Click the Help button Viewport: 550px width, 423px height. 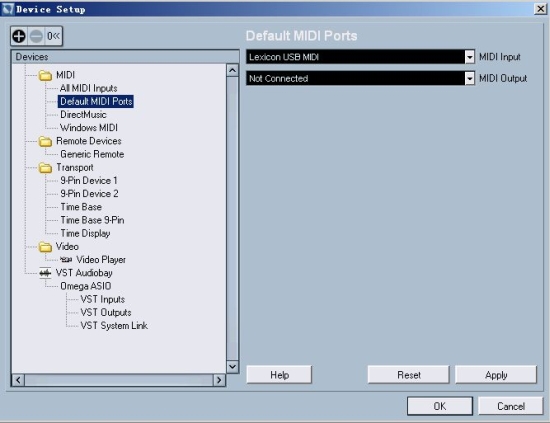click(x=279, y=375)
